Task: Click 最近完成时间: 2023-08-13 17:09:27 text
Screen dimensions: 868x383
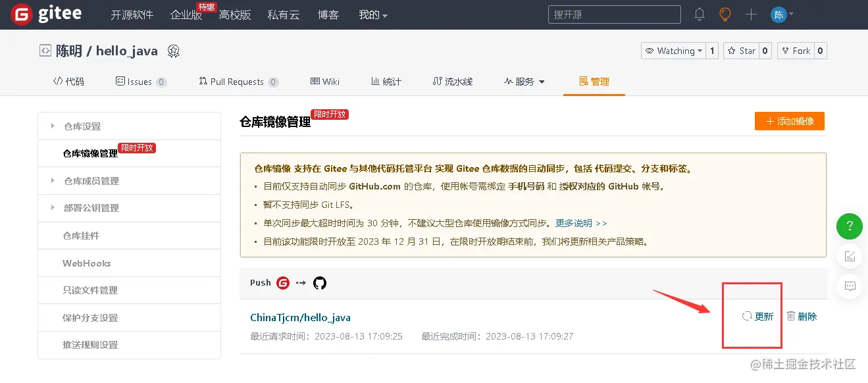Action: (498, 336)
